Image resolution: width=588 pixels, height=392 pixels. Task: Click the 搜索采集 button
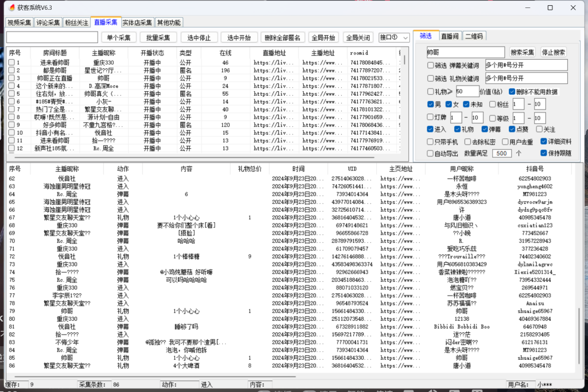pos(523,52)
